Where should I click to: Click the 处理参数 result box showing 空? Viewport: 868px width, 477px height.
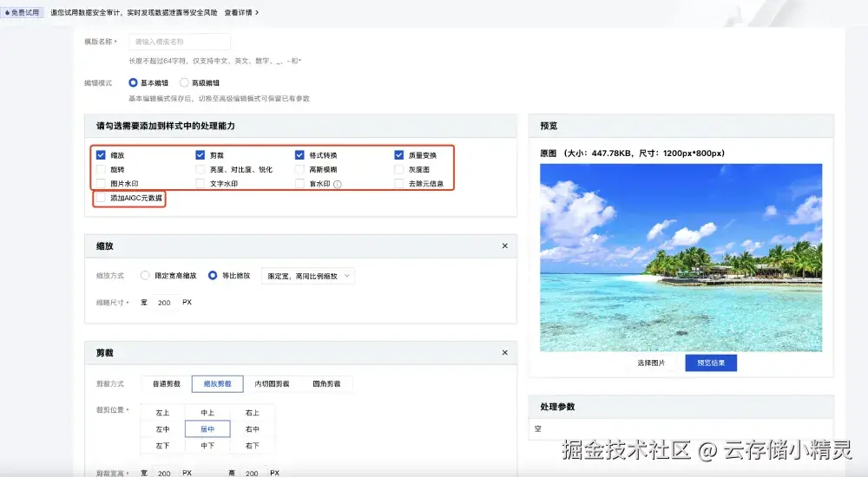(681, 428)
